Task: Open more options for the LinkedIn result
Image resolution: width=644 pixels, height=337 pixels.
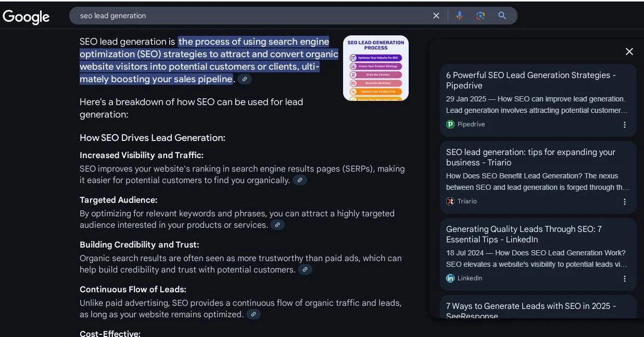Action: pyautogui.click(x=625, y=279)
